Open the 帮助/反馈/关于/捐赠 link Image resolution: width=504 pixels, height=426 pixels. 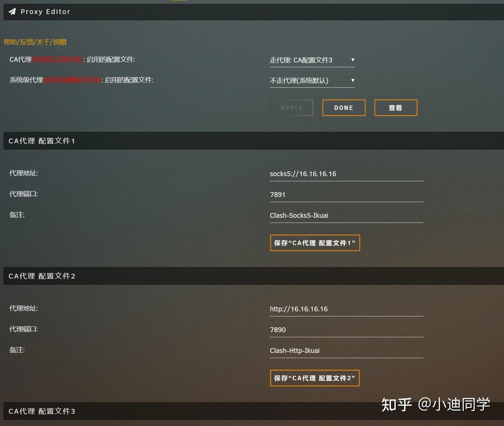pos(35,42)
